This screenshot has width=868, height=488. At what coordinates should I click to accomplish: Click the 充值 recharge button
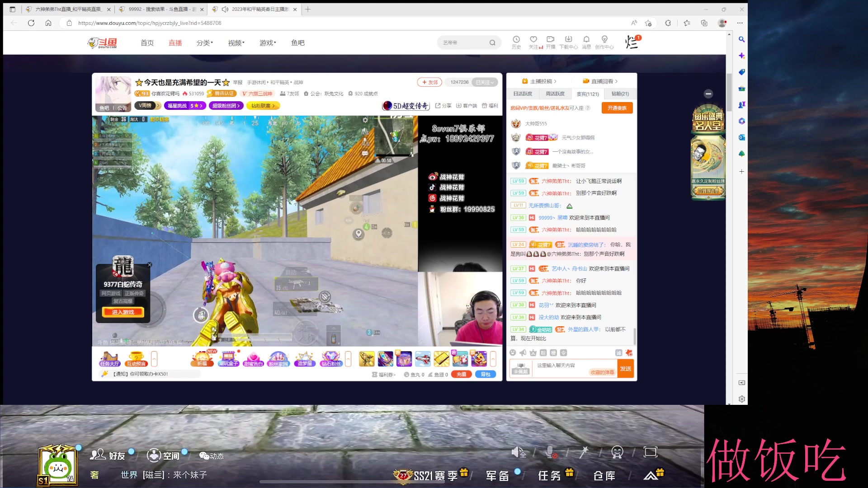[461, 374]
